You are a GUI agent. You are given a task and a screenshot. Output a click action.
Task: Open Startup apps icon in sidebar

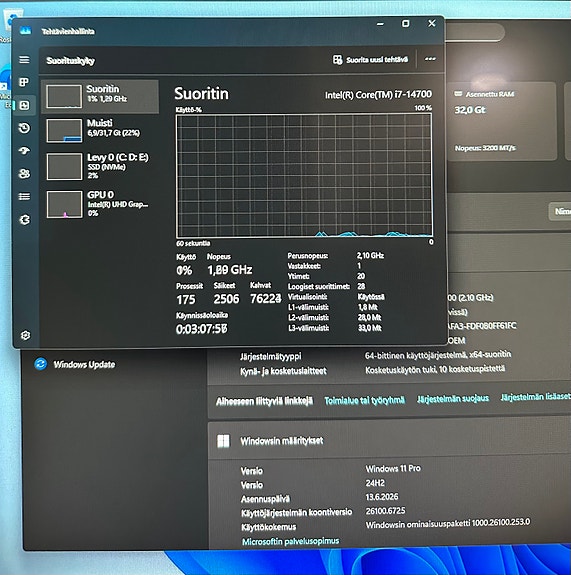[25, 150]
